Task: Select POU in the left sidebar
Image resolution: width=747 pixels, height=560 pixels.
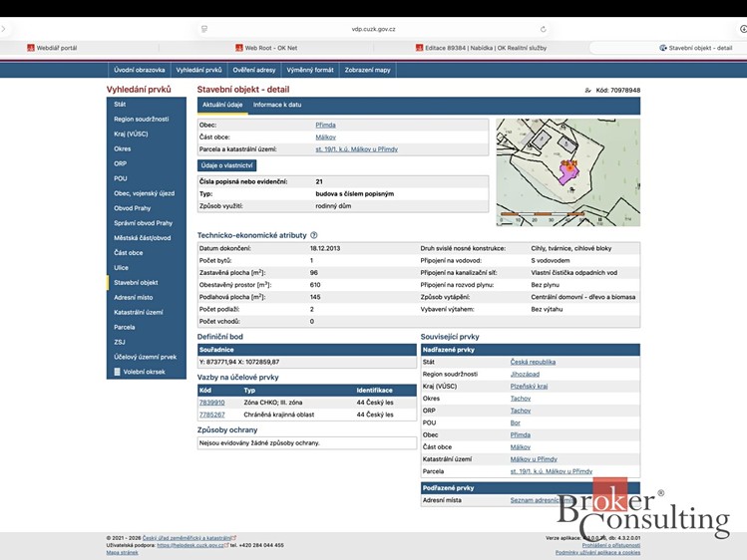Action: [147, 178]
